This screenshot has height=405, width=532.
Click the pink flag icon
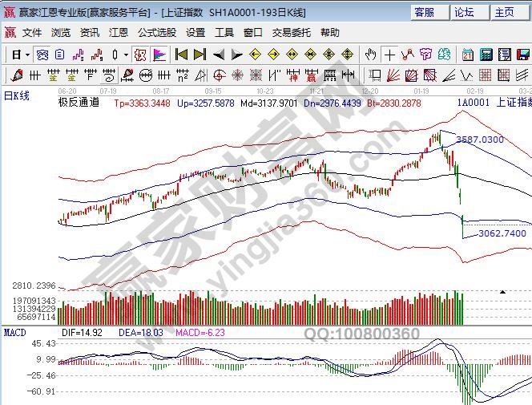point(159,55)
